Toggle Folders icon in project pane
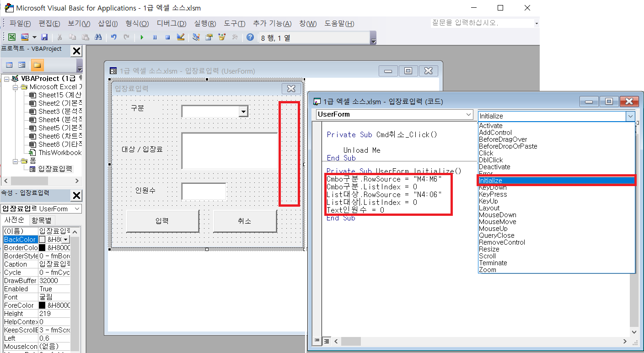Image resolution: width=644 pixels, height=353 pixels. tap(37, 65)
